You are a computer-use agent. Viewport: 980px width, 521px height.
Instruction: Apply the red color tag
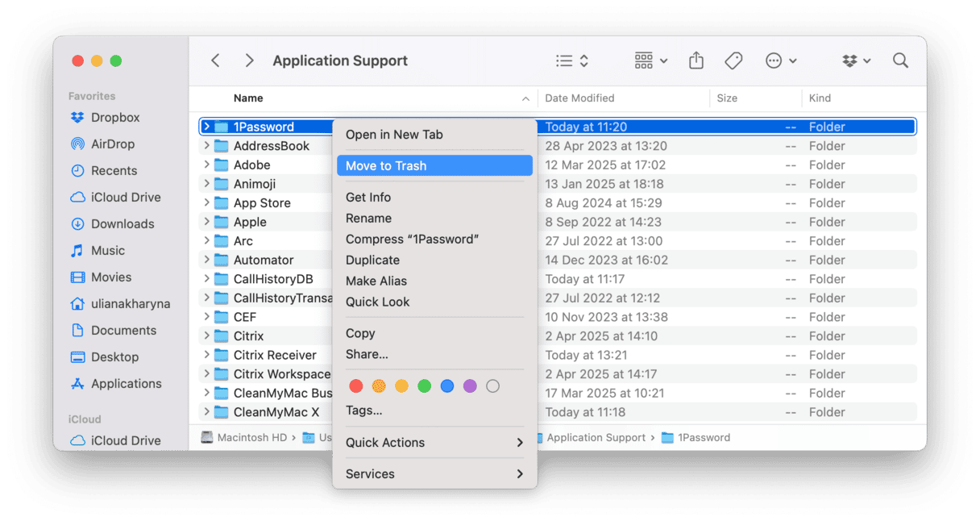pos(355,386)
